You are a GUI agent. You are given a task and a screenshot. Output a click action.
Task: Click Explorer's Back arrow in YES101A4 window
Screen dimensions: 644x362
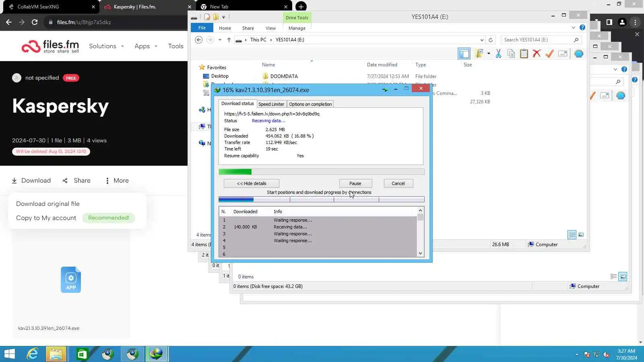pyautogui.click(x=198, y=40)
